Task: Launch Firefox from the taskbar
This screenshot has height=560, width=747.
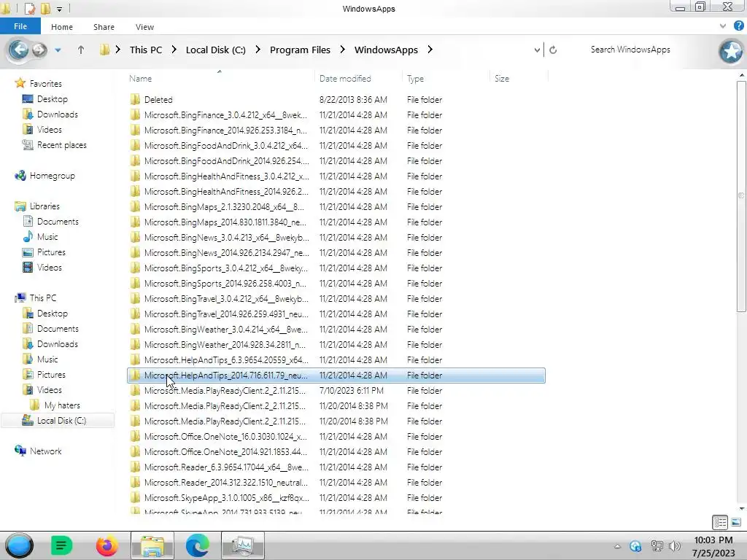Action: 107,545
